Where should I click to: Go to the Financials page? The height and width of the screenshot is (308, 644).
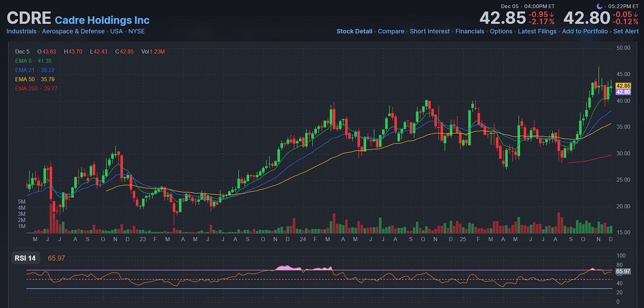coord(470,31)
